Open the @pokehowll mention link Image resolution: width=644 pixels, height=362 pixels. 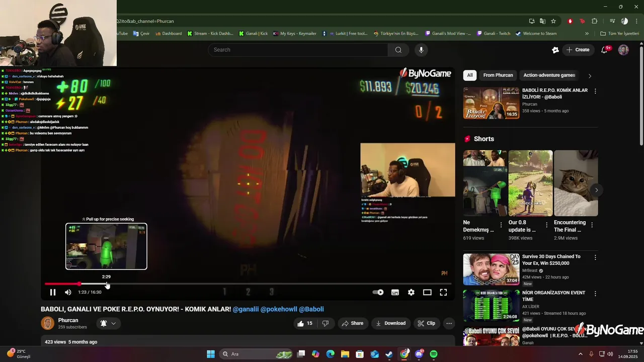(279, 309)
